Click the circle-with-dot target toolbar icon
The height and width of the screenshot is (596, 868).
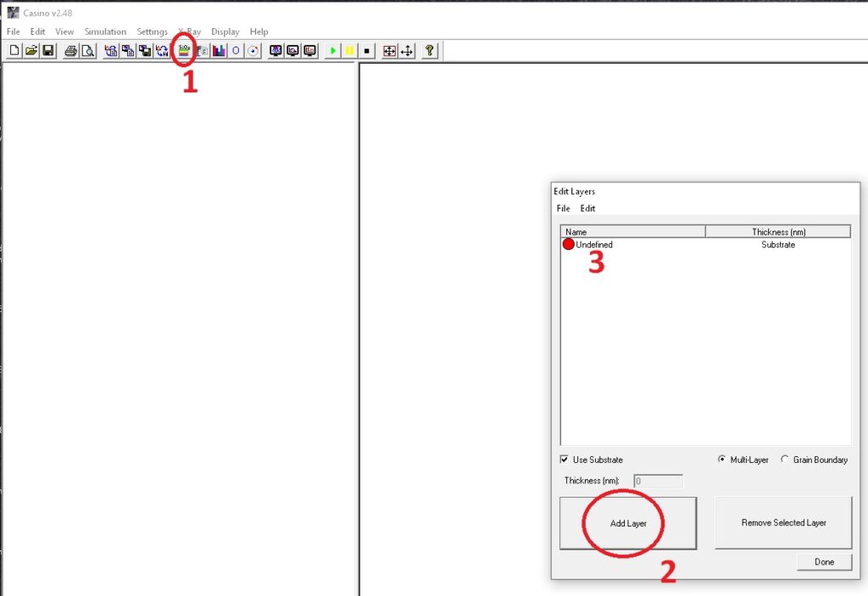[253, 51]
